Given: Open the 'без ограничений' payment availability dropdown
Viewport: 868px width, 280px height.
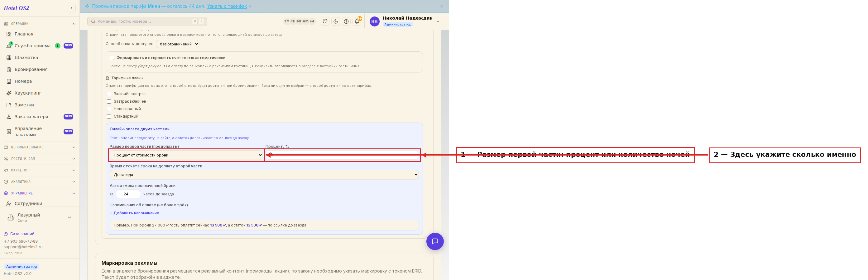Looking at the screenshot, I should 178,44.
